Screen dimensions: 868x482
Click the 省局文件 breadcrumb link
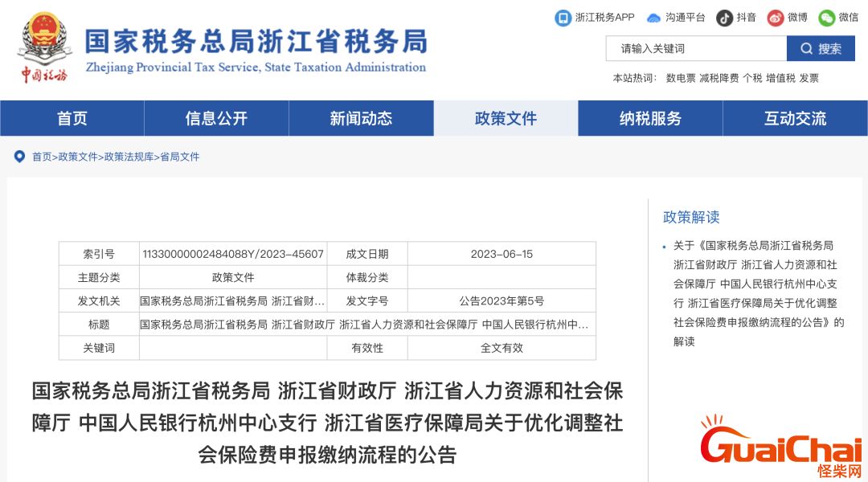[x=179, y=157]
